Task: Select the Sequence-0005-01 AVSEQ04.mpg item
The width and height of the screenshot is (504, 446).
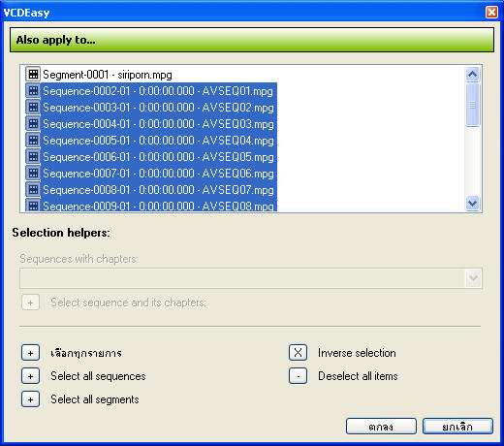Action: (151, 141)
